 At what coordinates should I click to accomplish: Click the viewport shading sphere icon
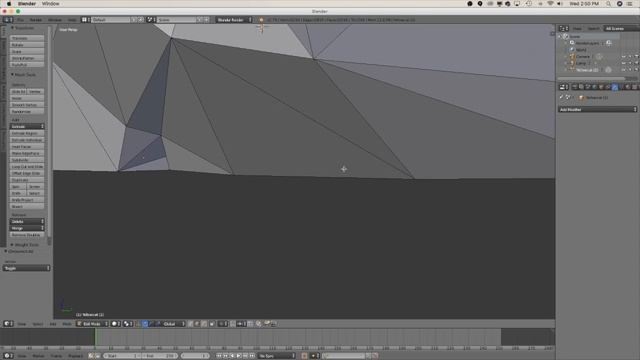(116, 324)
